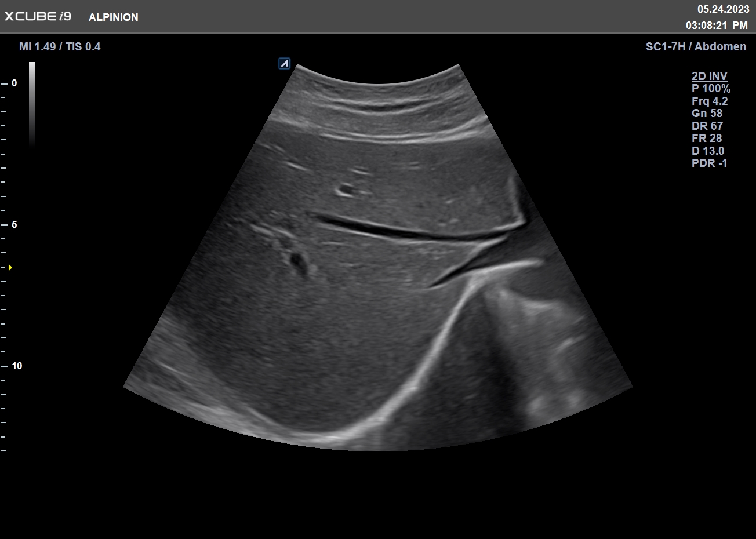This screenshot has height=539, width=756.
Task: Select the grayscale map bar
Action: pos(32,103)
